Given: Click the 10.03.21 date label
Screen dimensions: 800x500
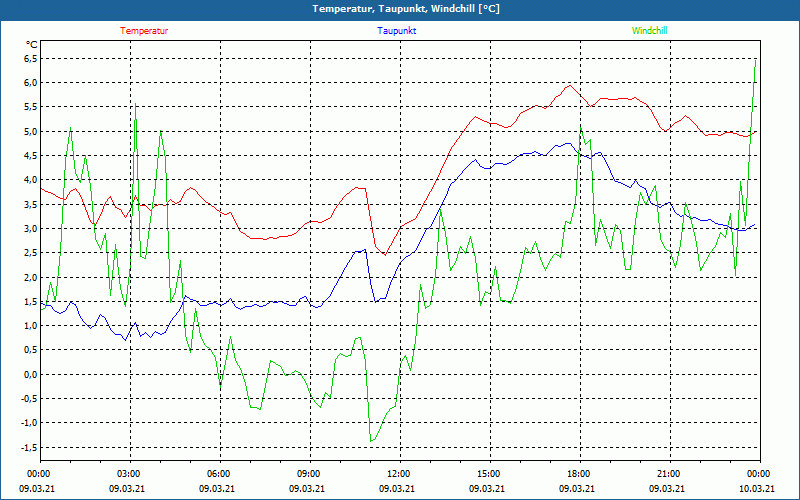Looking at the screenshot, I should click(x=757, y=489).
